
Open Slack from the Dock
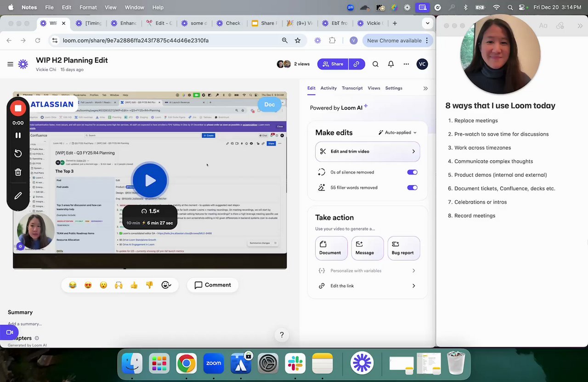tap(295, 363)
